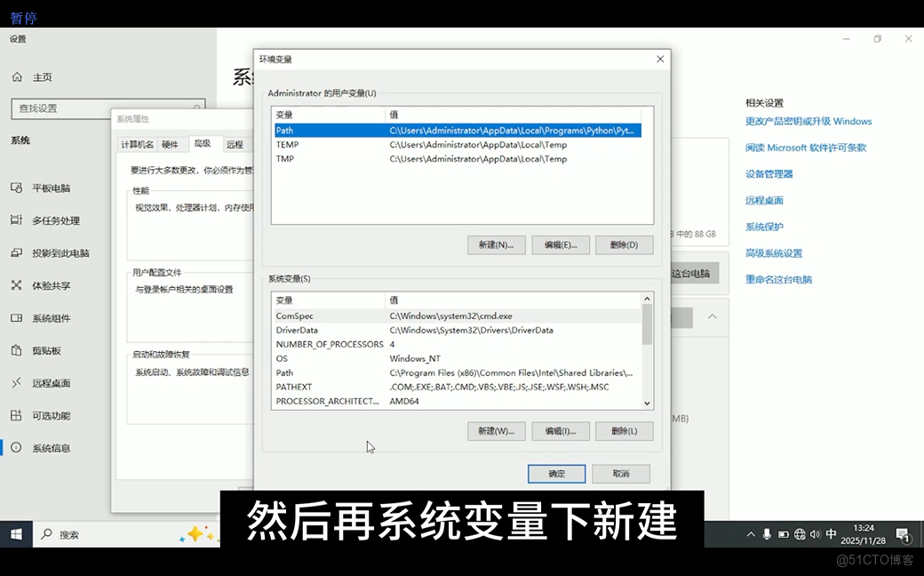Viewport: 924px width, 576px height.
Task: Expand hidden icons with the tray chevron
Action: [x=751, y=534]
